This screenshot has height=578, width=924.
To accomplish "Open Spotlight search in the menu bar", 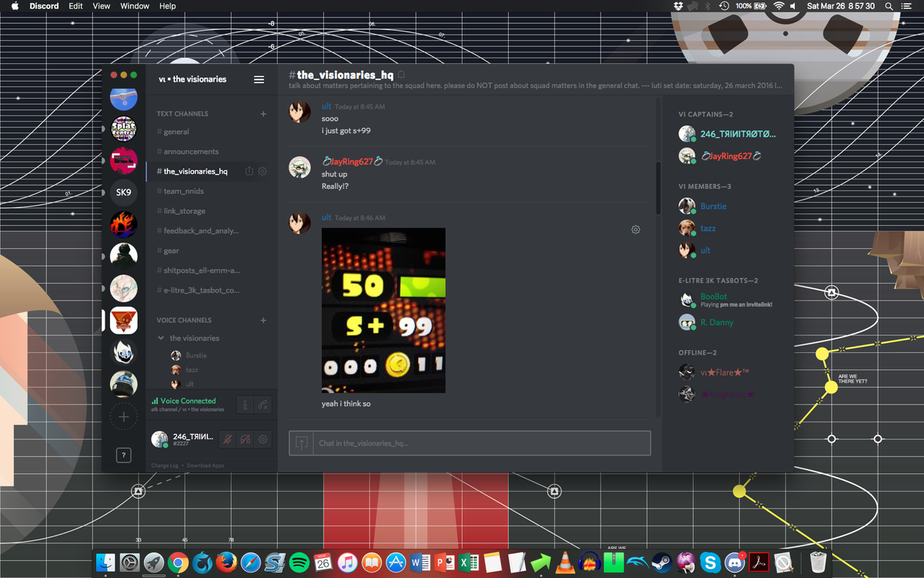I will pos(889,6).
